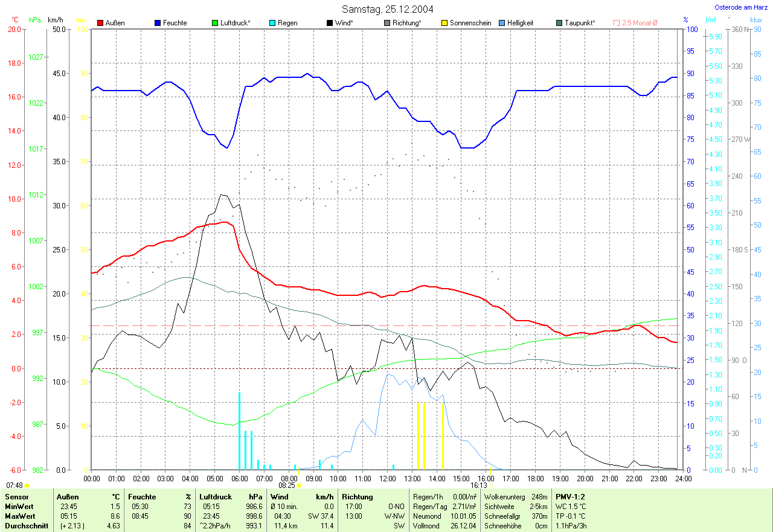
Task: Click the 12:00 label on time axis
Action: 387,478
